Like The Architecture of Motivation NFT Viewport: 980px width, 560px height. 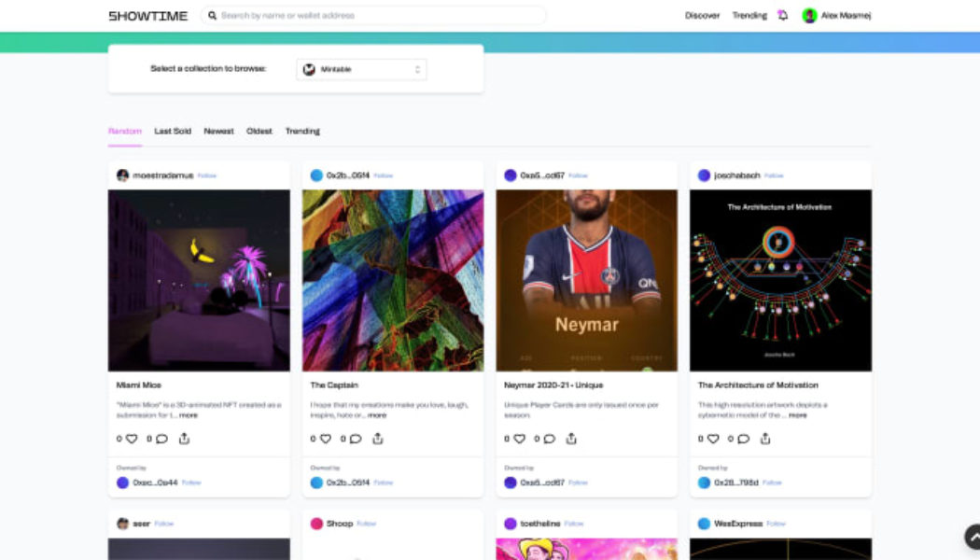[711, 438]
